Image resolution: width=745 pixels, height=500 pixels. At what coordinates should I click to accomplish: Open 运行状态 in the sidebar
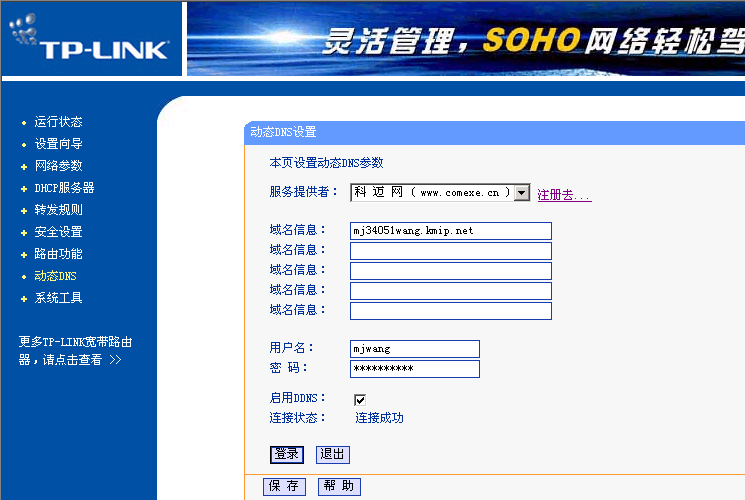click(x=58, y=122)
